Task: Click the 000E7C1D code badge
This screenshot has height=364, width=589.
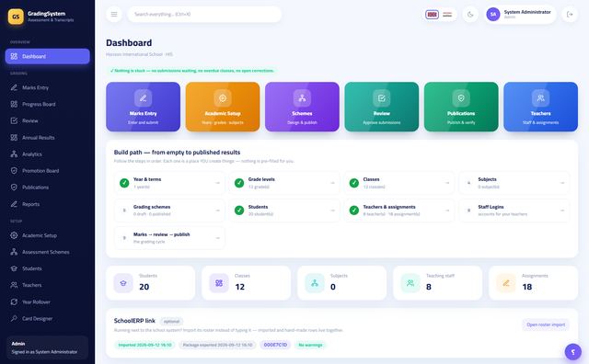Action: 275,345
